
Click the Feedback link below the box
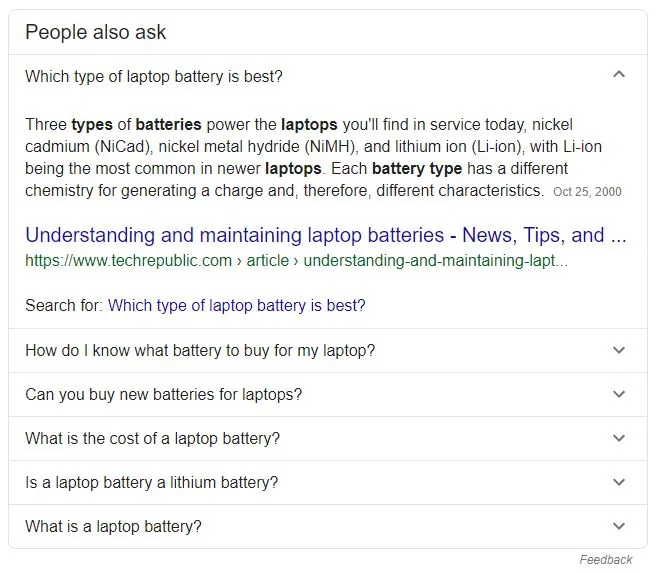pyautogui.click(x=605, y=560)
